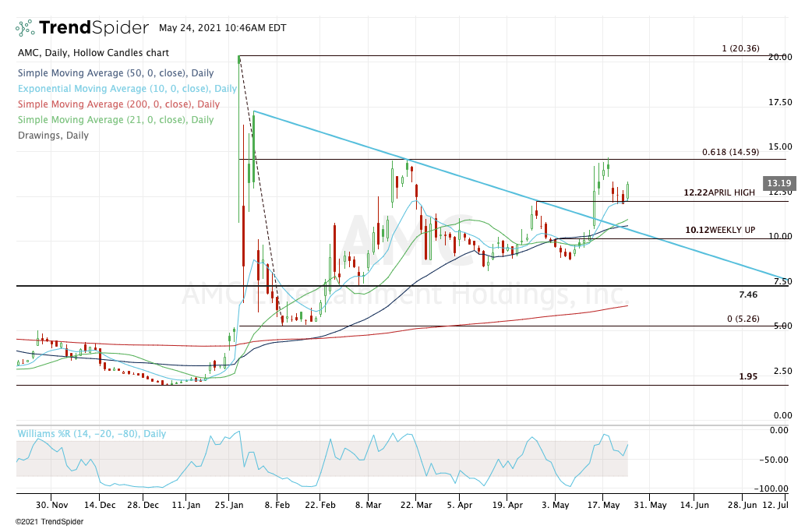This screenshot has height=529, width=812.
Task: Click the 17. May date axis label
Action: coord(603,505)
